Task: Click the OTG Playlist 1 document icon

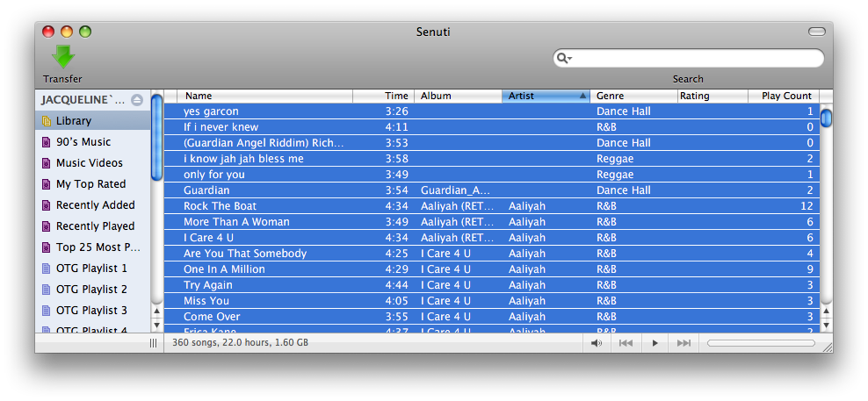Action: tap(47, 269)
